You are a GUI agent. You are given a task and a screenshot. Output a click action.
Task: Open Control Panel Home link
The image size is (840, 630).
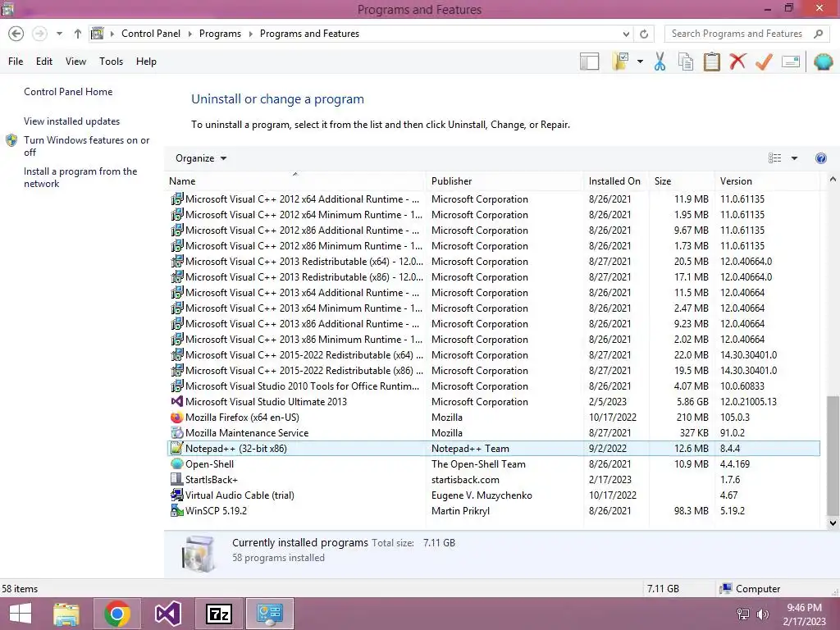click(68, 92)
